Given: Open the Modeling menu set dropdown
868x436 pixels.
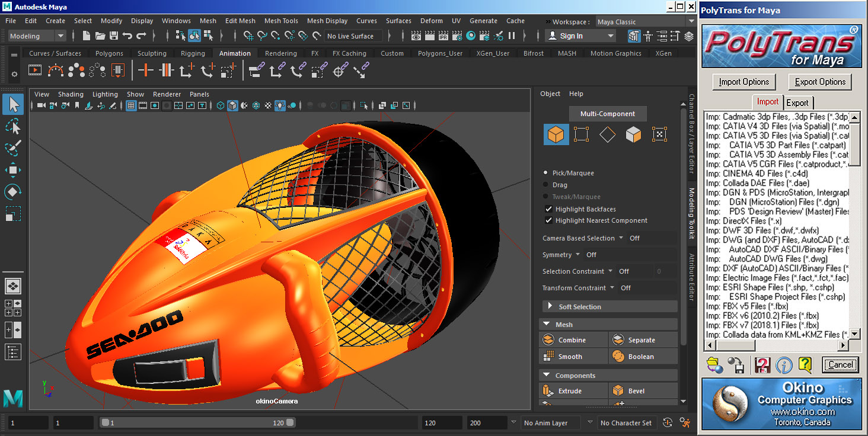Looking at the screenshot, I should point(37,36).
